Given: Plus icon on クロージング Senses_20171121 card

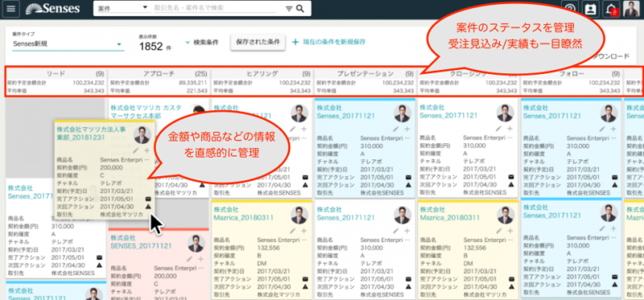Looking at the screenshot, I should [510, 129].
